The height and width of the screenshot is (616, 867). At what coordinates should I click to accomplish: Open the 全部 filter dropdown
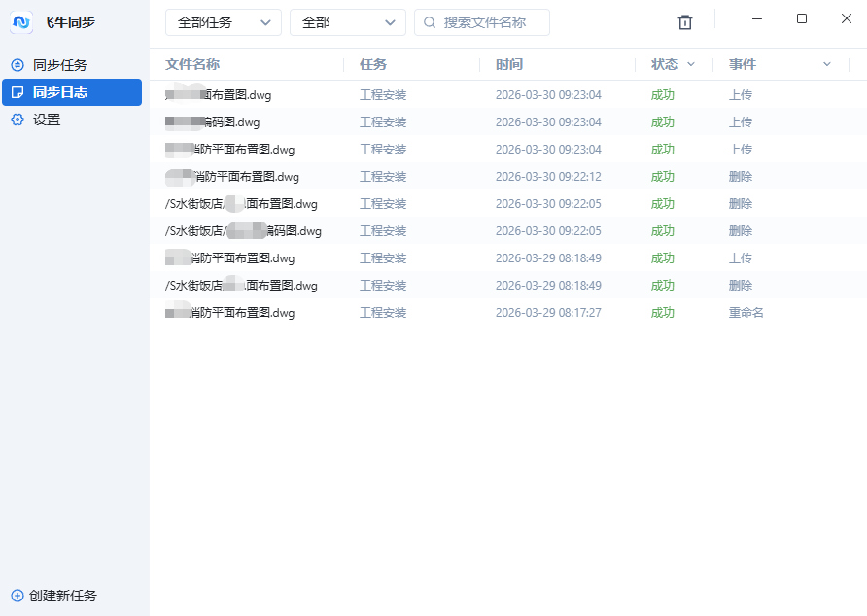(348, 22)
